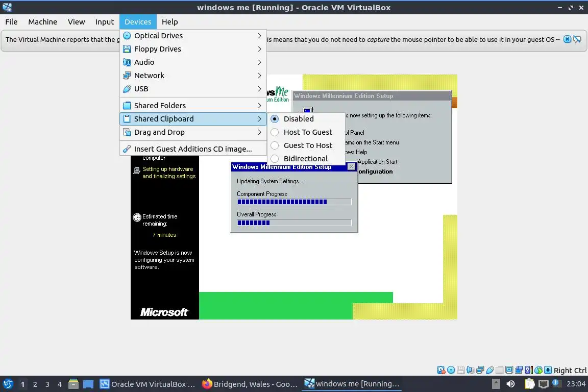588x392 pixels.
Task: Click the Right Ctrl host key label
Action: pos(570,370)
